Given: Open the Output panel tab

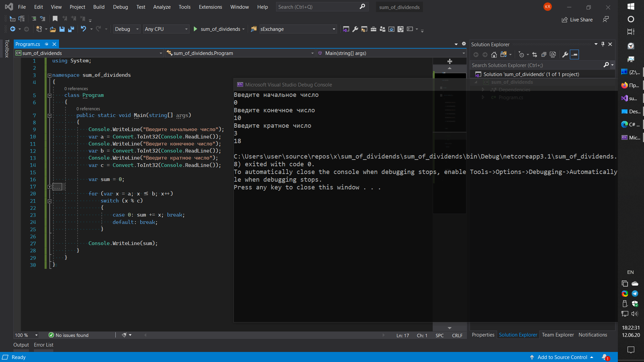Looking at the screenshot, I should (21, 345).
